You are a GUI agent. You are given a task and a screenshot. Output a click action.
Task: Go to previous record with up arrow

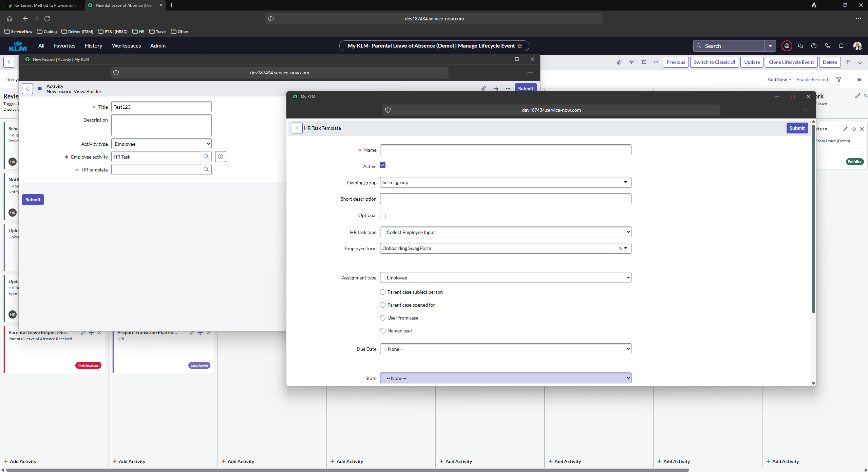click(848, 62)
